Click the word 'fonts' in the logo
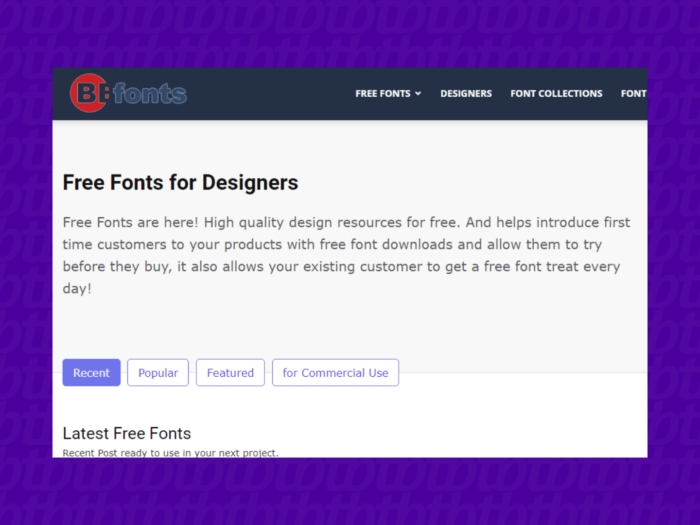Image resolution: width=700 pixels, height=525 pixels. (x=150, y=94)
